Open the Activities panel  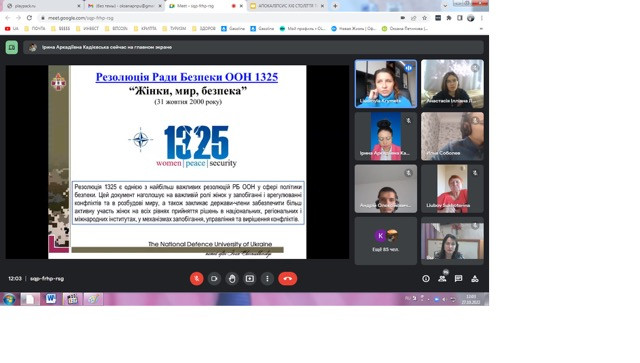click(475, 278)
